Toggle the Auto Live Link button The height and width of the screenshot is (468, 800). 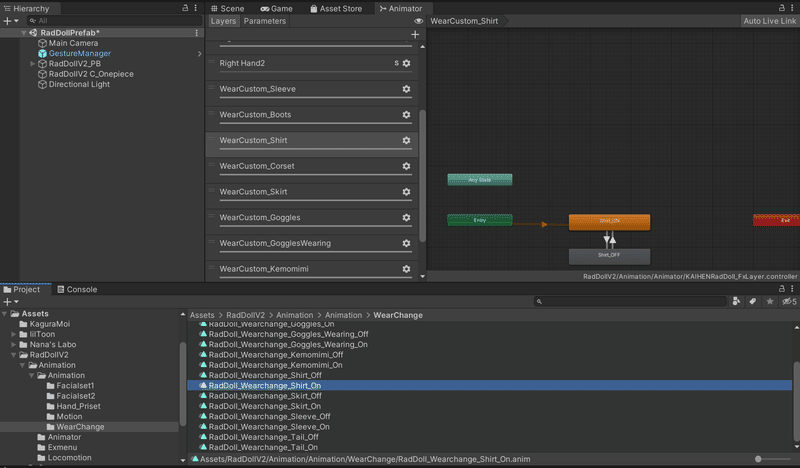[769, 21]
